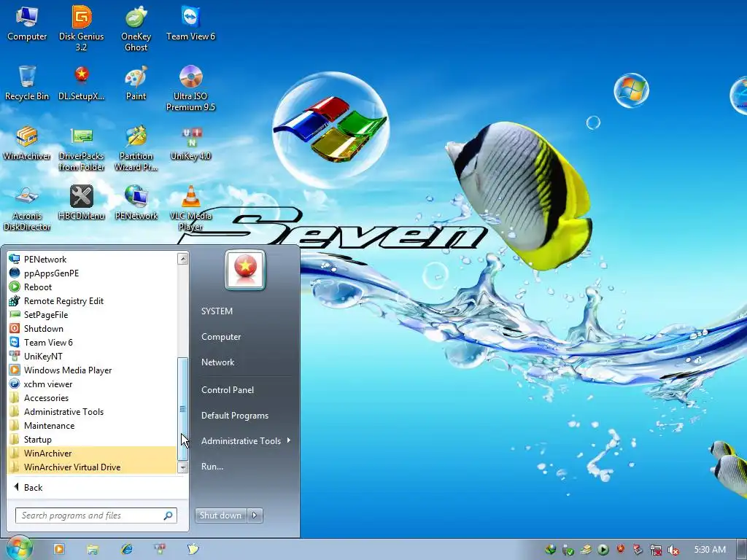Open the Computer desktop icon
This screenshot has width=747, height=560.
click(27, 23)
